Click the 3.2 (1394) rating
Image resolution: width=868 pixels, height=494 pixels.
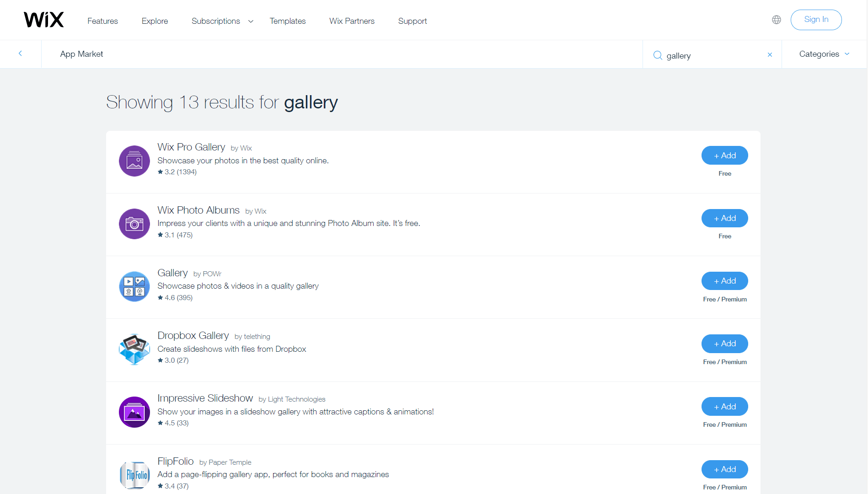click(177, 172)
